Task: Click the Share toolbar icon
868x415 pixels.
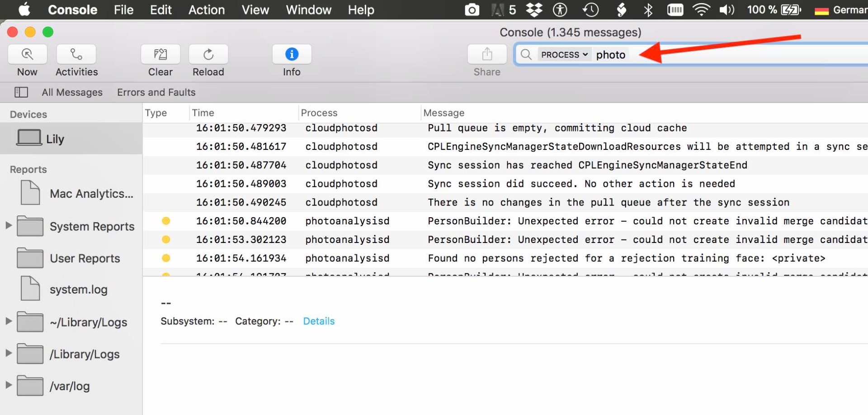Action: [487, 55]
